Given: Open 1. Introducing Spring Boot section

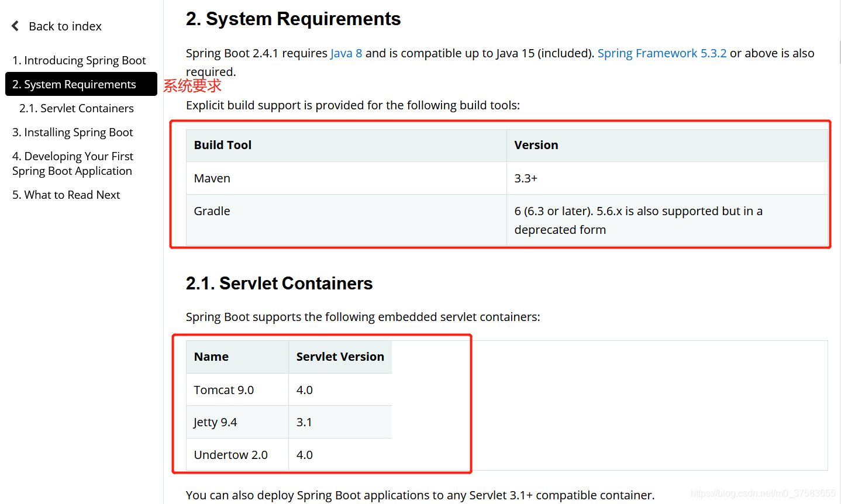Looking at the screenshot, I should [79, 60].
